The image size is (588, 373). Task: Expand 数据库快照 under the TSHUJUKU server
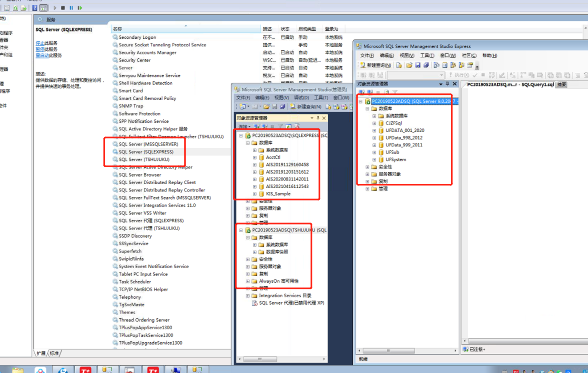click(x=255, y=252)
